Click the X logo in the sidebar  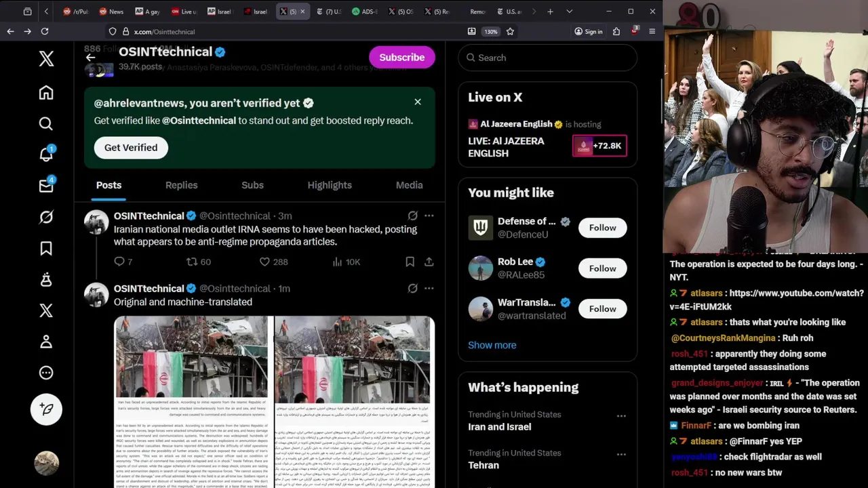point(46,58)
